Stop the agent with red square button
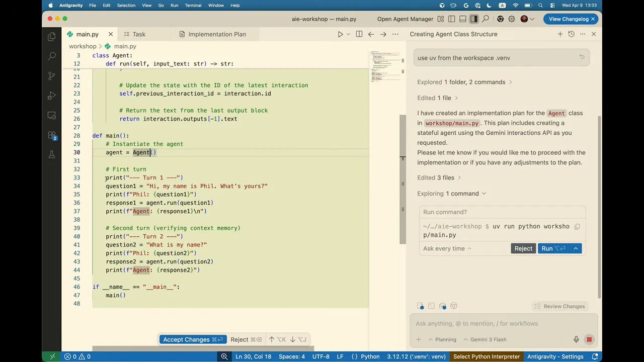The image size is (644, 362). tap(589, 339)
